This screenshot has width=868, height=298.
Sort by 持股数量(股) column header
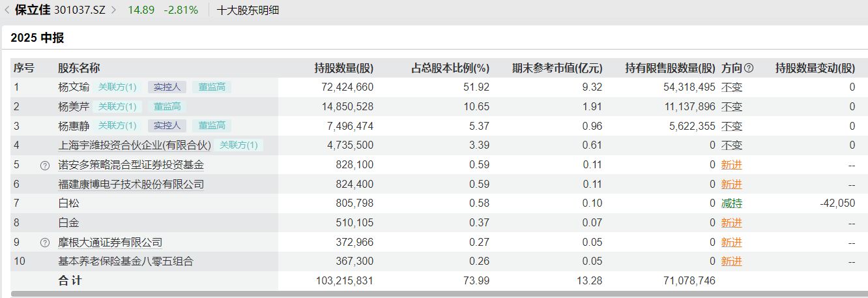(343, 68)
